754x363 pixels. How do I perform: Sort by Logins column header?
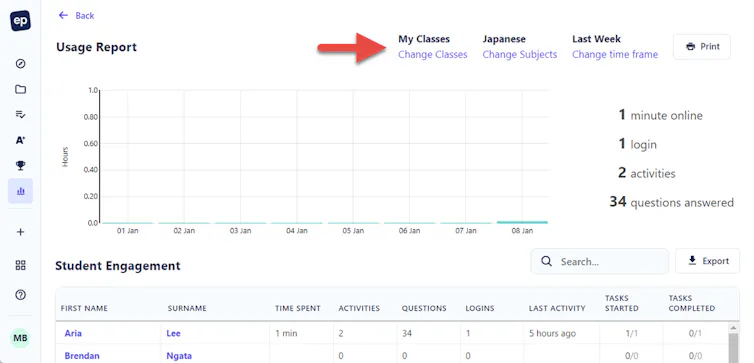480,308
